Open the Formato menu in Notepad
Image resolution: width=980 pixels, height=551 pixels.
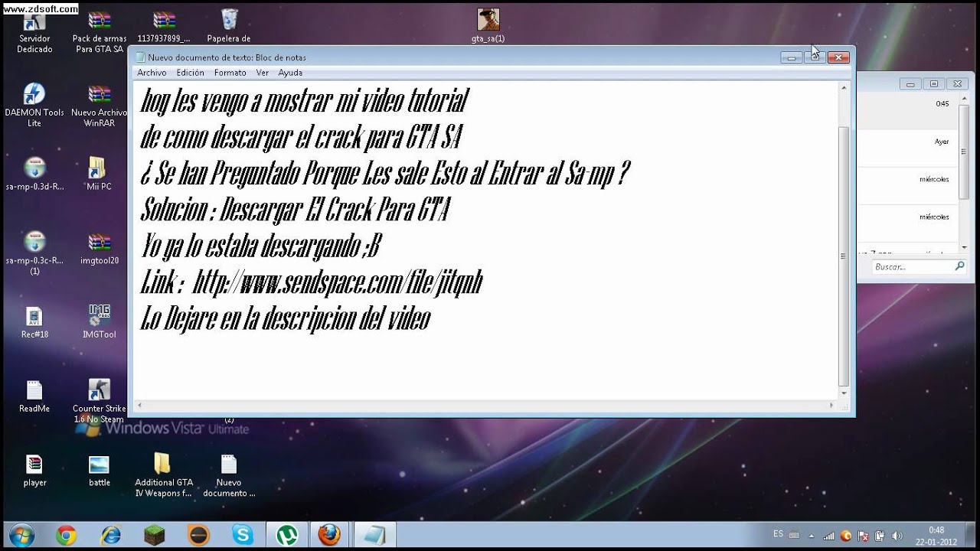[x=230, y=73]
